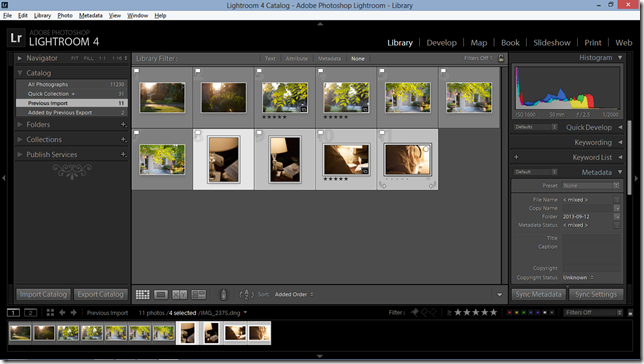The image size is (644, 364).
Task: Click Lr logo identity plate
Action: tap(16, 38)
